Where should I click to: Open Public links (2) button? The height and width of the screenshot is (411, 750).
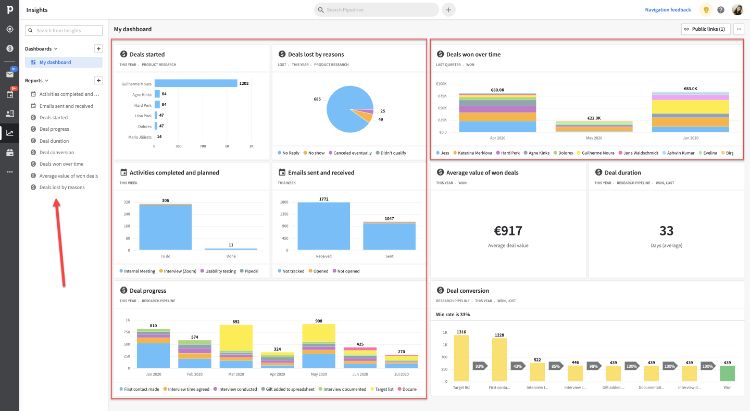706,29
